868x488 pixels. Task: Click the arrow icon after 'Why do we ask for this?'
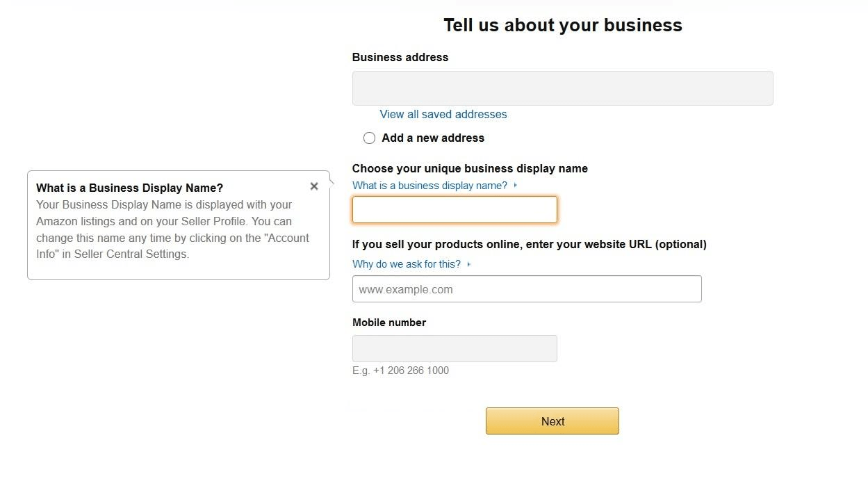(468, 264)
